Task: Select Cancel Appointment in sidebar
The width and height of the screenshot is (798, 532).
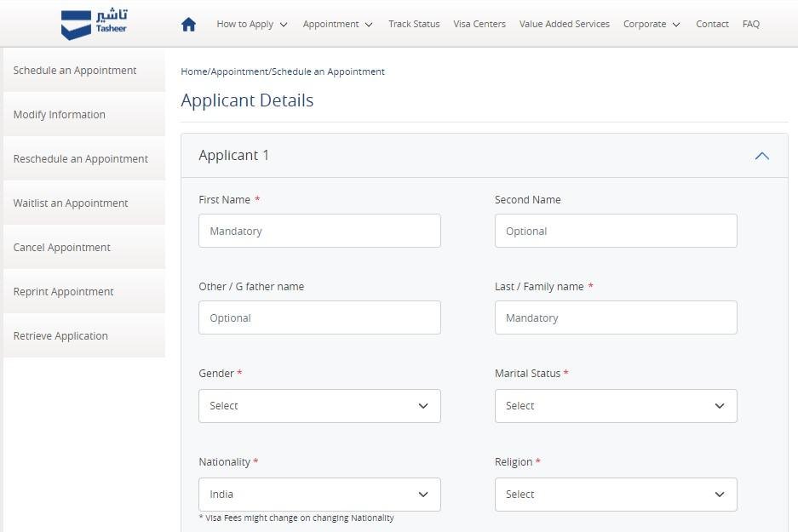Action: (84, 247)
